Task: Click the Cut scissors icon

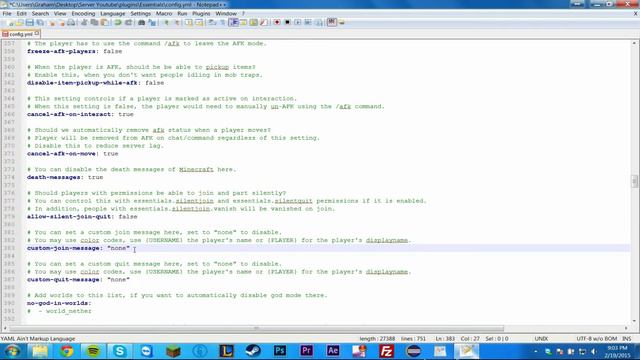Action: pos(84,22)
